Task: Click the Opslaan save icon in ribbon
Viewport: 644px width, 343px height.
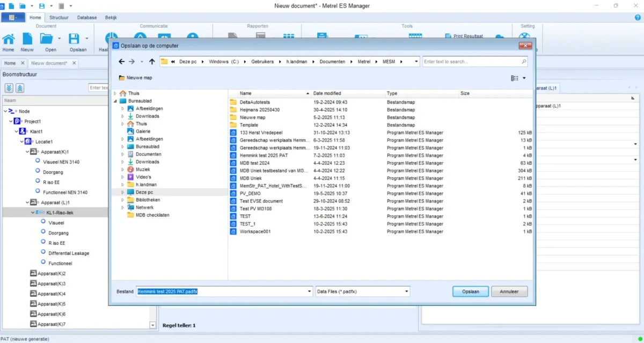Action: [74, 39]
